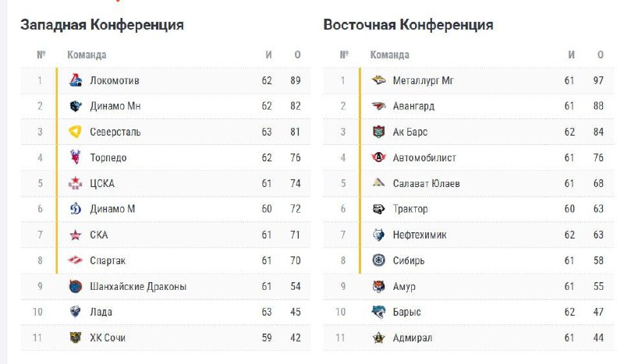Open the Торпедо team link

tap(108, 157)
